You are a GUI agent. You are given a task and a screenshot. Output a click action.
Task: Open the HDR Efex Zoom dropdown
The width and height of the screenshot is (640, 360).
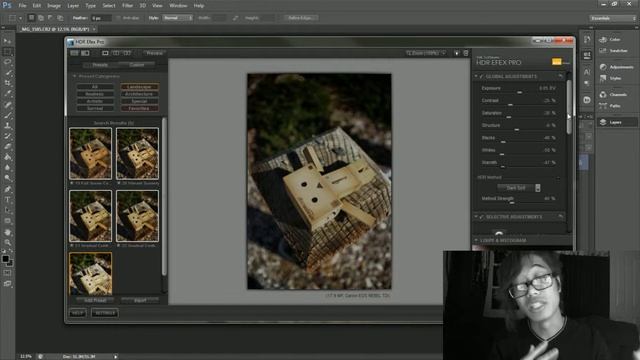click(426, 53)
